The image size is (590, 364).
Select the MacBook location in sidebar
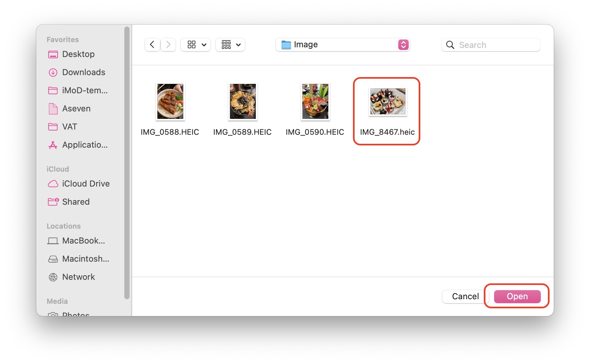(x=83, y=241)
